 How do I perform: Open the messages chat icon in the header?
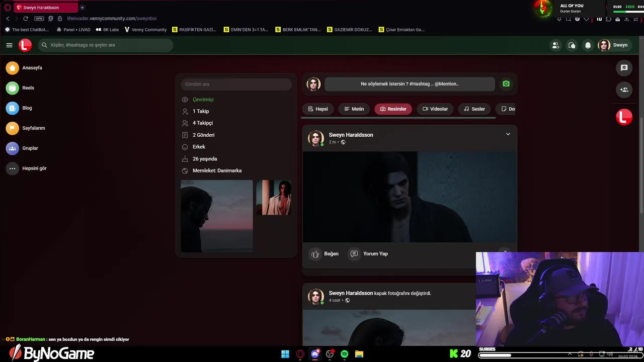[572, 45]
